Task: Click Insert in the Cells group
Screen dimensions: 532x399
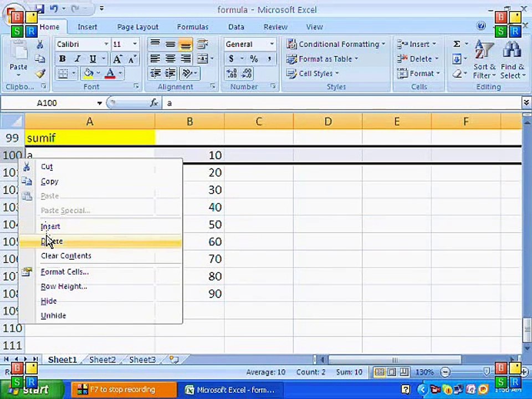Action: (x=416, y=44)
